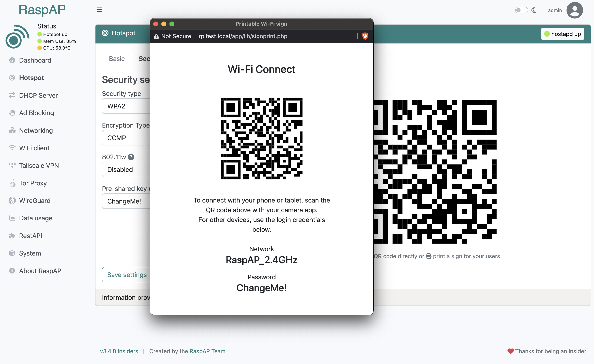Click the WireGuard logo icon
Screen dimensions: 594x364
(12, 200)
